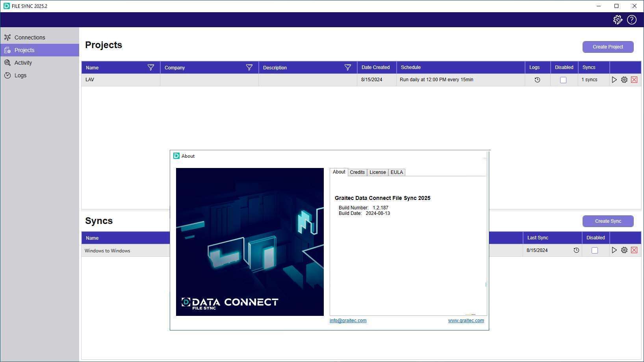Filter the Description column

point(348,67)
